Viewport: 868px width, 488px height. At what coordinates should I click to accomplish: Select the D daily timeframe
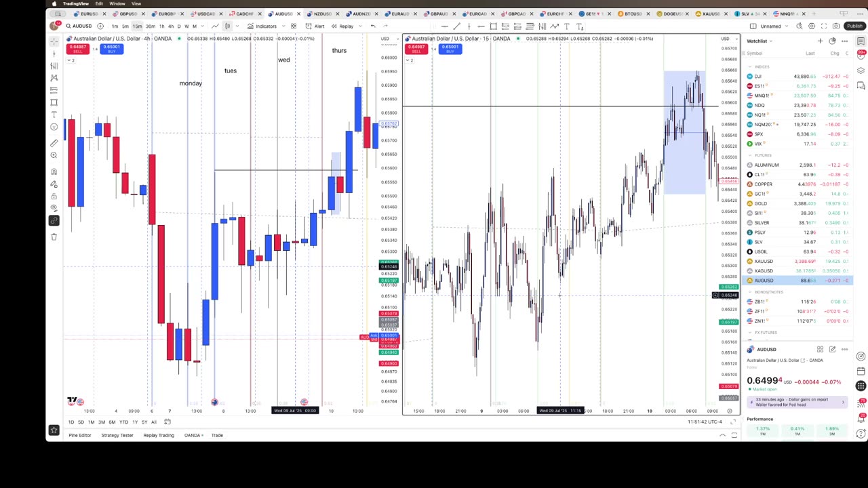point(179,26)
